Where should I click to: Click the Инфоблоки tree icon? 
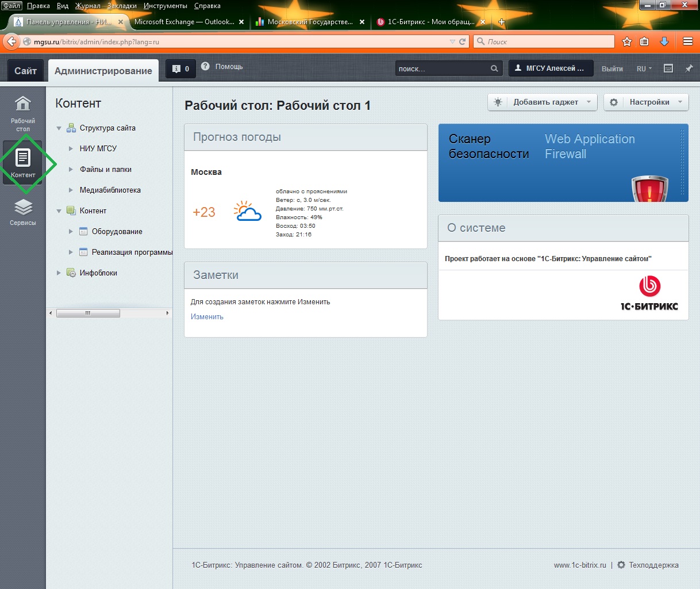[71, 273]
